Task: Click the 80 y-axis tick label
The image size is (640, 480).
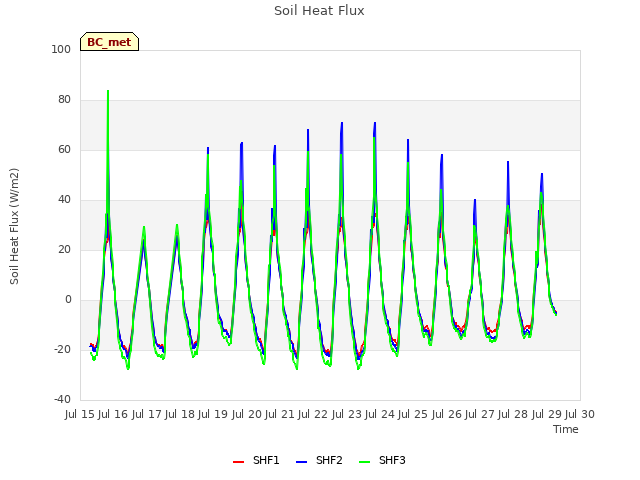Action: point(64,100)
